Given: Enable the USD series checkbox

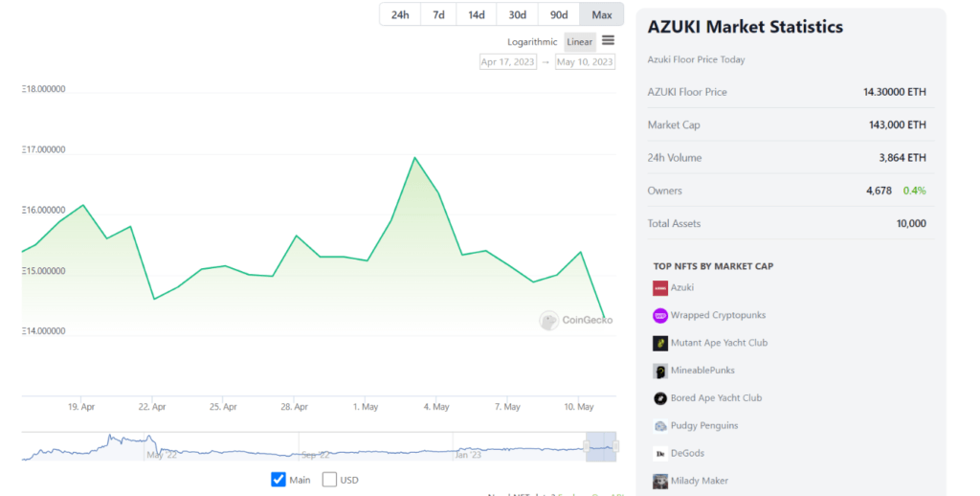Looking at the screenshot, I should pyautogui.click(x=329, y=480).
